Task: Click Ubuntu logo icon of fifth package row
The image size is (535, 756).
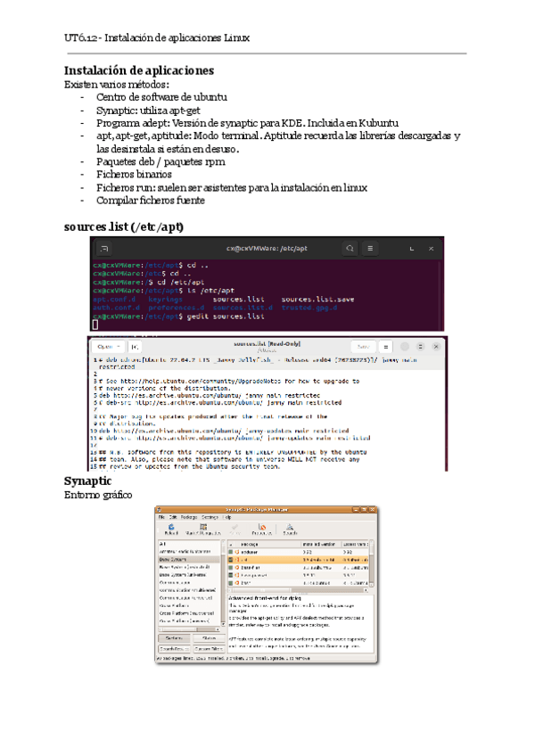Action: click(237, 583)
